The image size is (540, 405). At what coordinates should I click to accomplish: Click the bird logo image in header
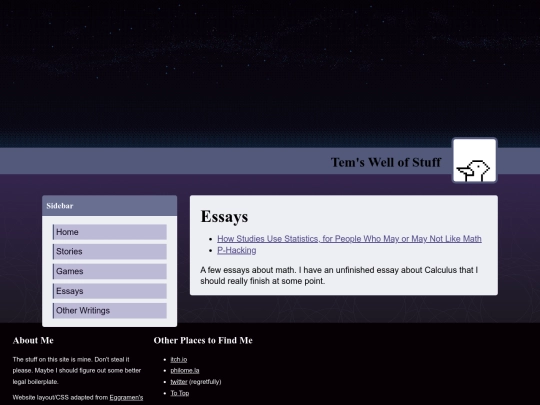pyautogui.click(x=475, y=160)
